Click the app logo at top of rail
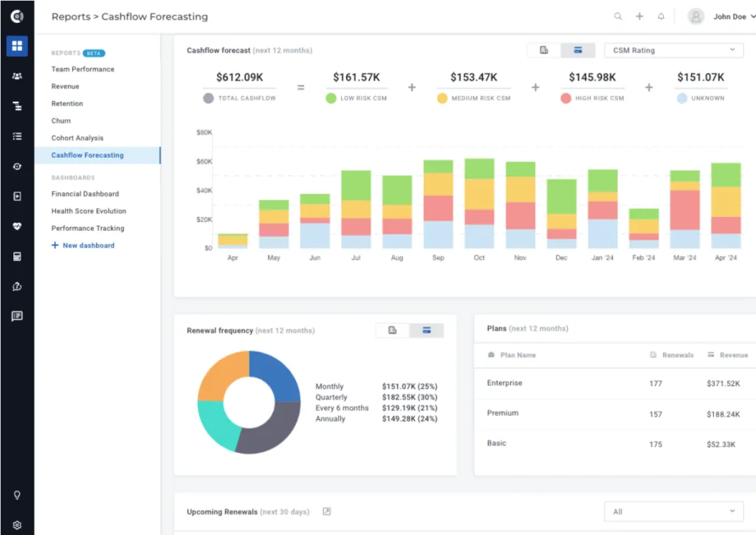This screenshot has width=756, height=535. tap(17, 16)
